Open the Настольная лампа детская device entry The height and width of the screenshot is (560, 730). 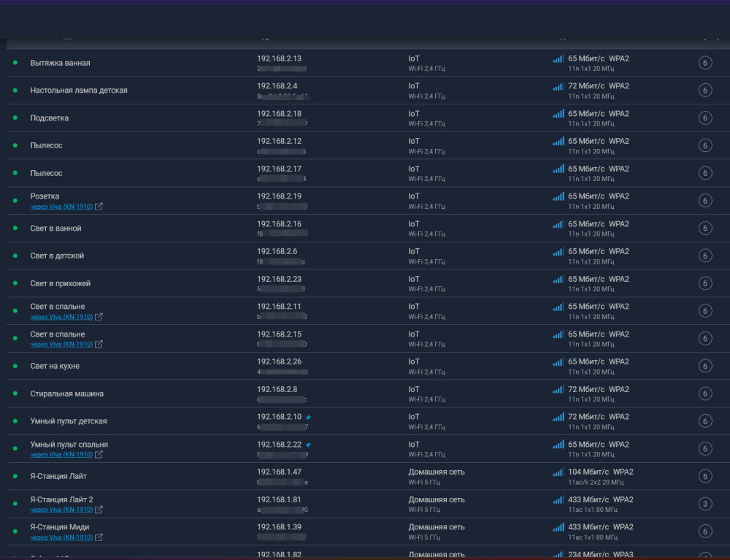(x=79, y=91)
